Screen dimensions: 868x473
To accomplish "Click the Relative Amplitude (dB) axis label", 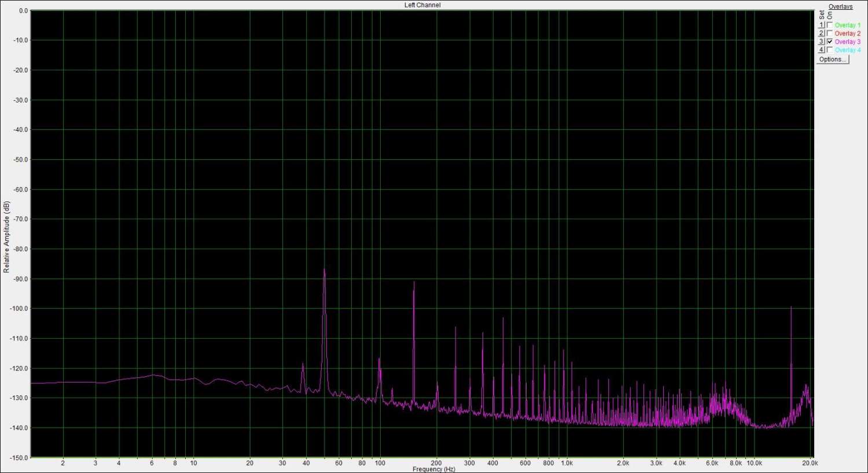I will coord(7,237).
